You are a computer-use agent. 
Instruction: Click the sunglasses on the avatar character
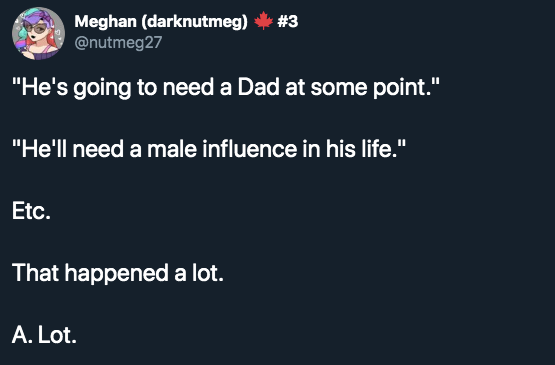click(x=36, y=28)
